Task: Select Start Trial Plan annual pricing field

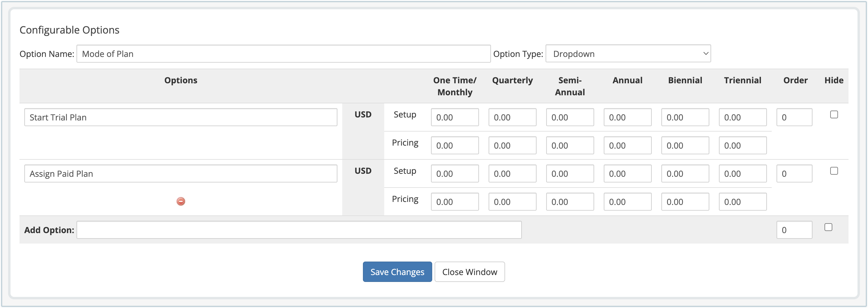Action: coord(627,145)
